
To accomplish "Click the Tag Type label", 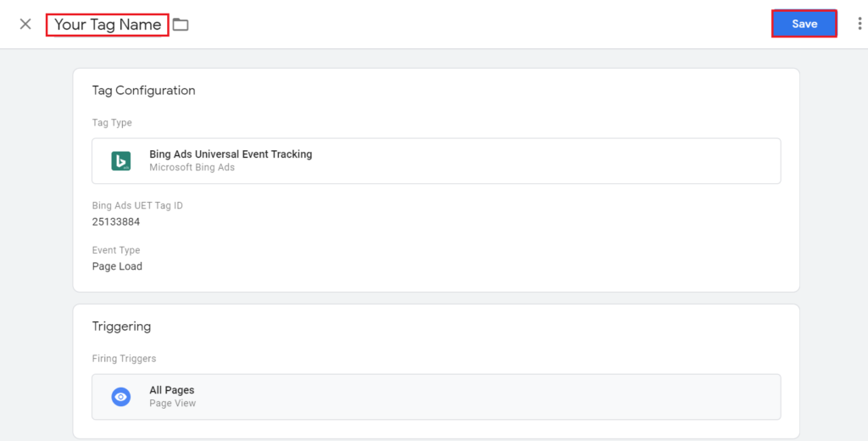I will (112, 123).
